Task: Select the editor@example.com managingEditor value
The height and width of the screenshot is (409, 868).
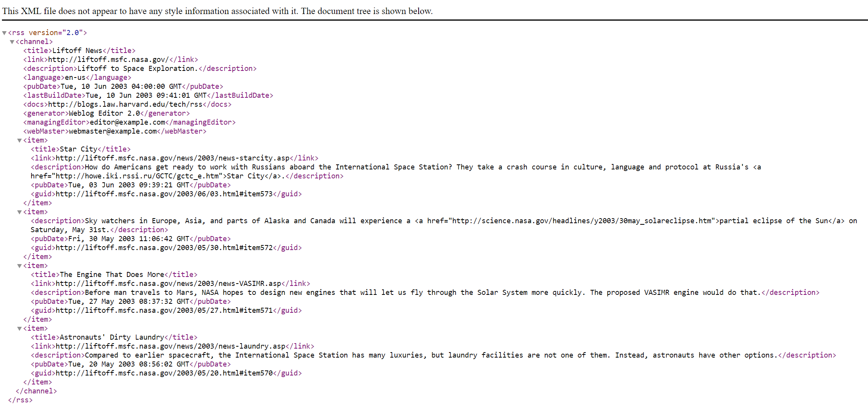Action: 127,122
